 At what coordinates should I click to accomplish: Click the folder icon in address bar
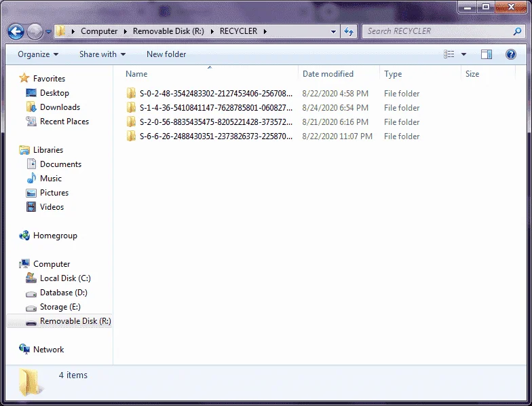[61, 31]
